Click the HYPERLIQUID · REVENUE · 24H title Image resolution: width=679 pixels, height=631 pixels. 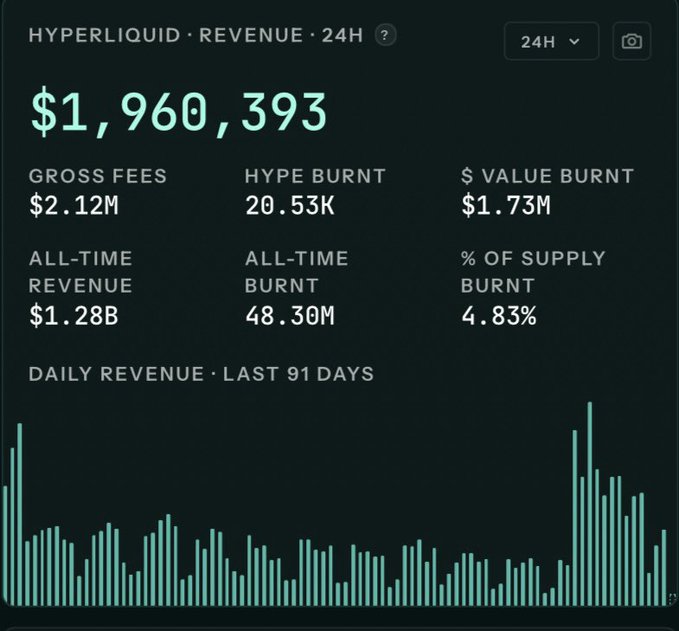196,35
